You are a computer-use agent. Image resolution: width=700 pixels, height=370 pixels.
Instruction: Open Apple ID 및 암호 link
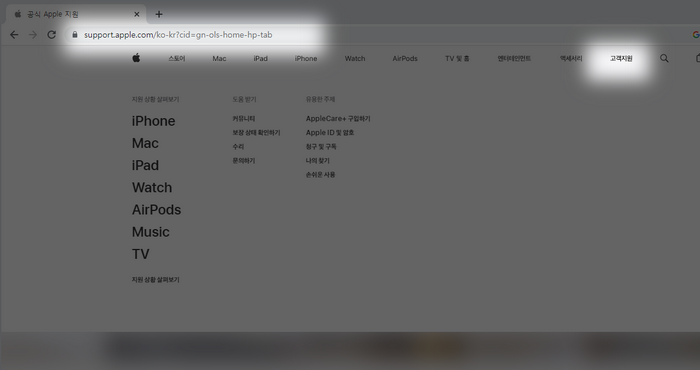(x=330, y=133)
